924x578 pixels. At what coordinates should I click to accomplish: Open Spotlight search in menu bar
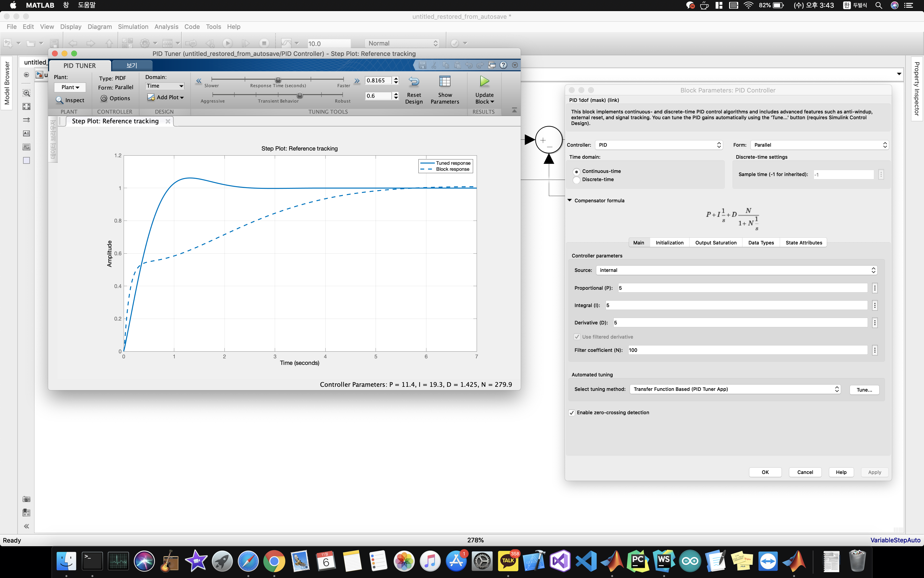pyautogui.click(x=879, y=5)
